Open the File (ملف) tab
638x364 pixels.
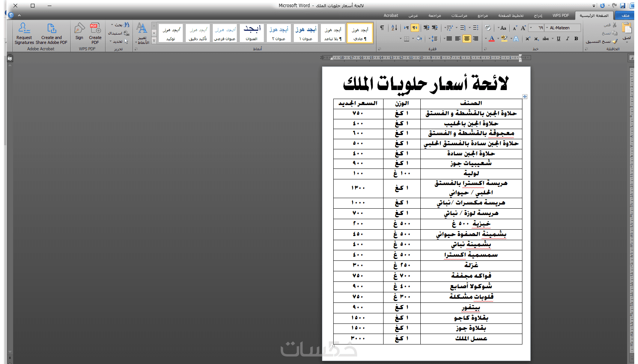(x=625, y=15)
